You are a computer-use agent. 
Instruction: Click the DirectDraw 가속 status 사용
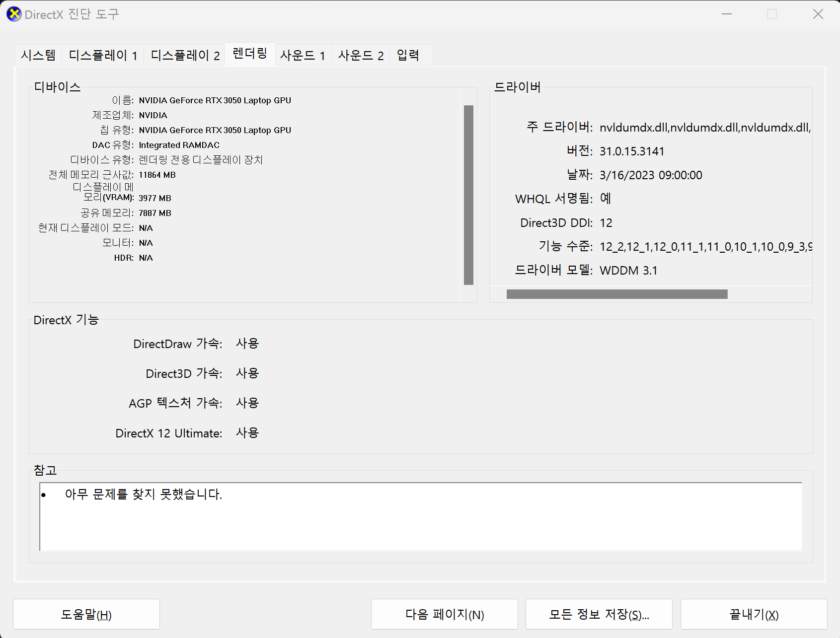tap(247, 344)
